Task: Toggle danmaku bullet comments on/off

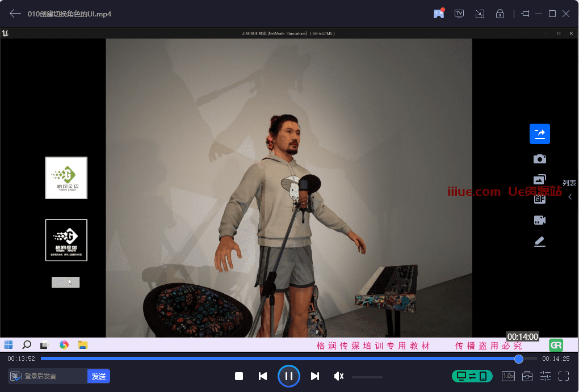Action: (15, 376)
